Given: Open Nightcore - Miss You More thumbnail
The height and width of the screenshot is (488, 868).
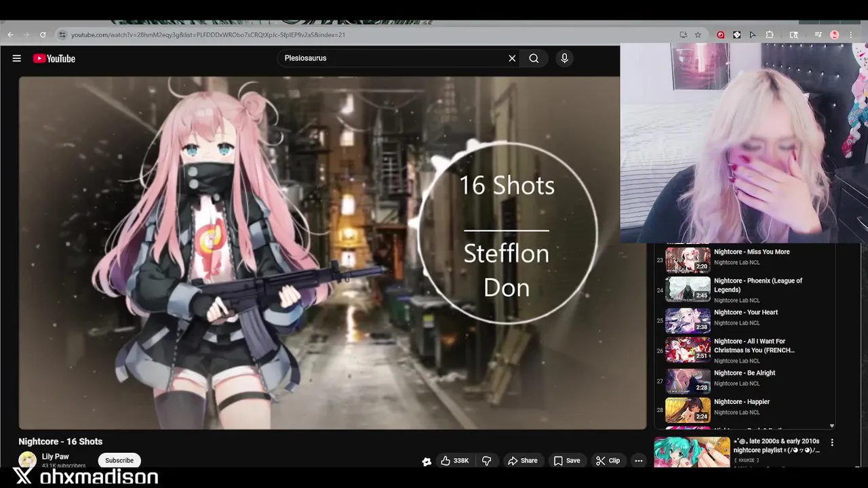Looking at the screenshot, I should pyautogui.click(x=688, y=259).
